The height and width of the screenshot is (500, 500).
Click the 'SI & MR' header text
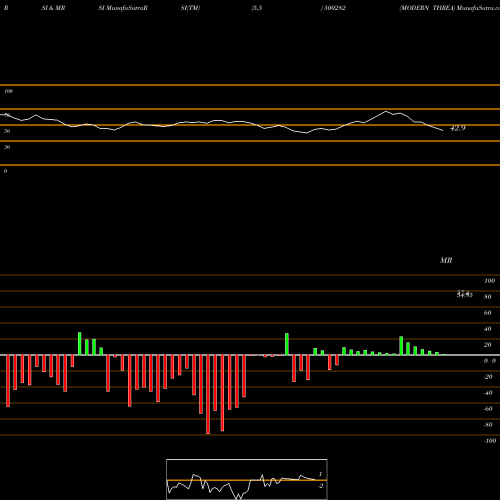tap(53, 8)
